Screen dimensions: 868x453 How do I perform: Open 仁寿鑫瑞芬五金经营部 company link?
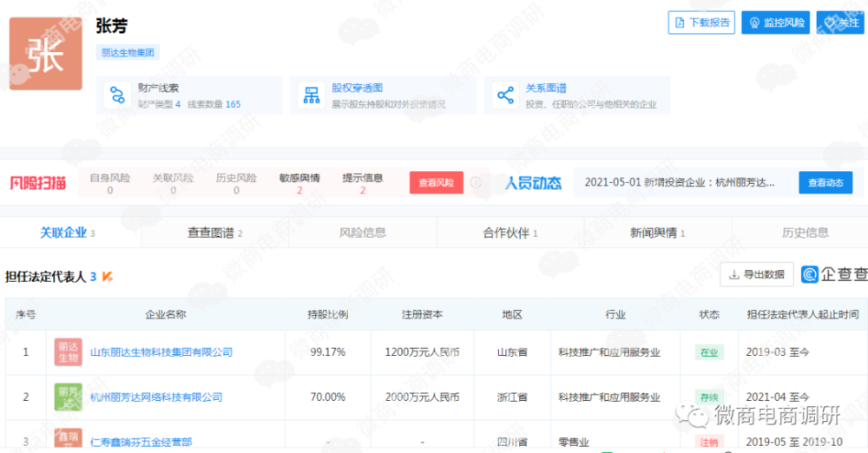point(141,442)
